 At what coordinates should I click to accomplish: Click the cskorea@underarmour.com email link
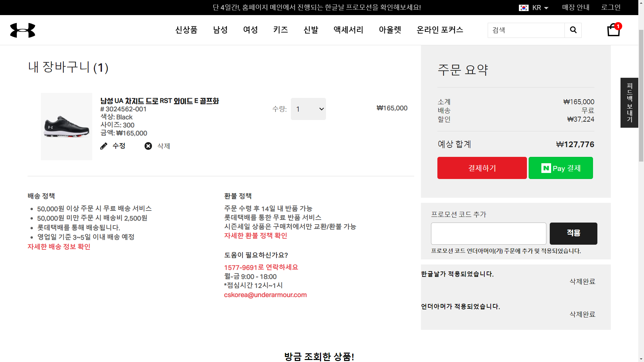265,295
